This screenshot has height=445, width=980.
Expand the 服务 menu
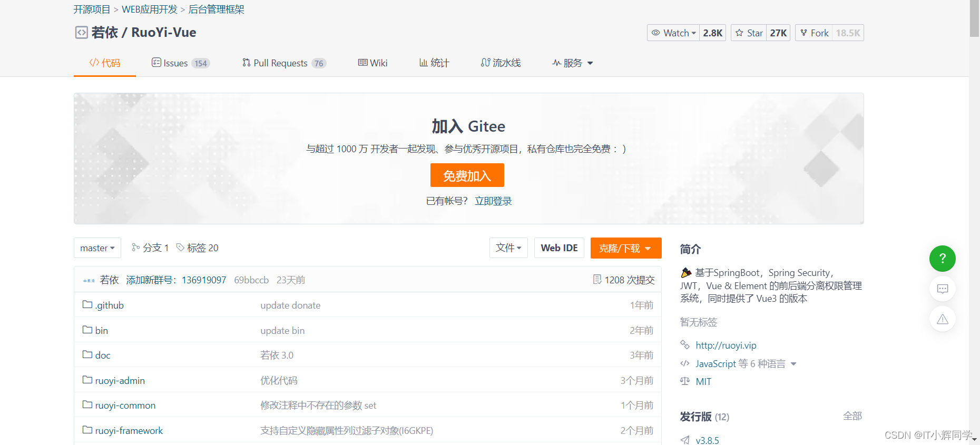tap(573, 63)
